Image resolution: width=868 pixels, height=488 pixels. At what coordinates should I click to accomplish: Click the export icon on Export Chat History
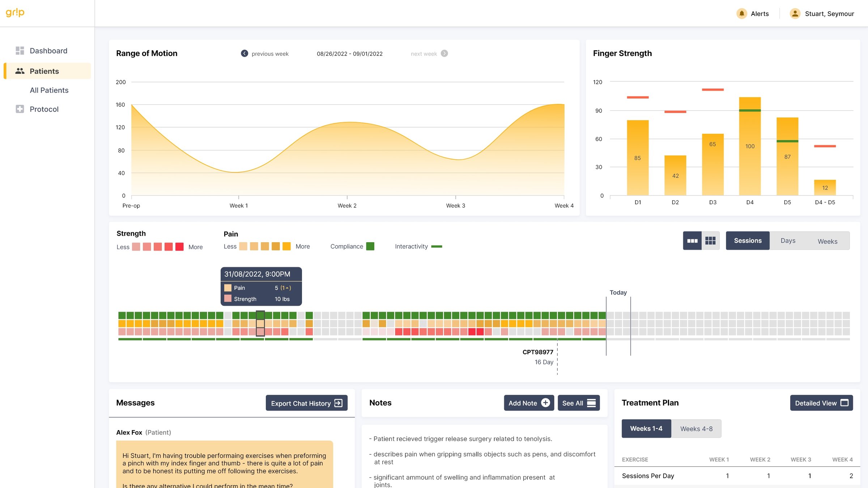click(x=338, y=403)
